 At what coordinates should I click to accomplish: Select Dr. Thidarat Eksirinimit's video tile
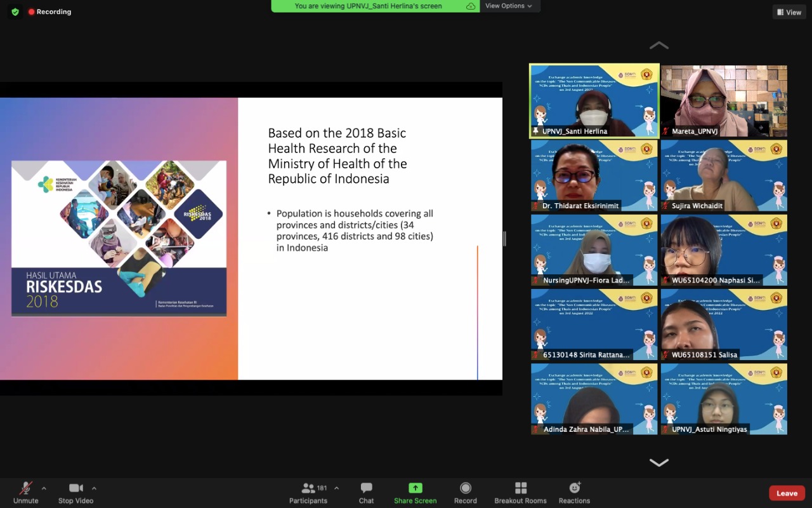coord(594,175)
